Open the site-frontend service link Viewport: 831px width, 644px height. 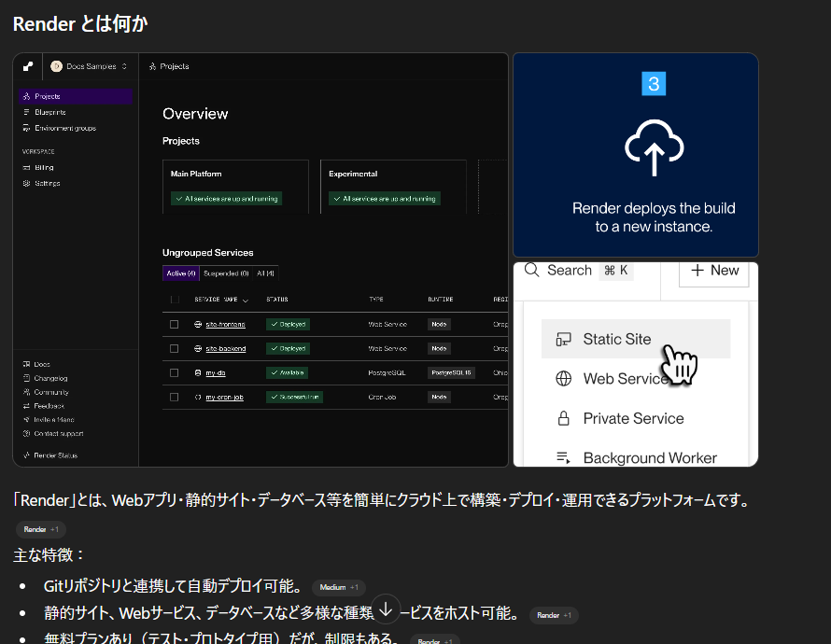click(225, 324)
